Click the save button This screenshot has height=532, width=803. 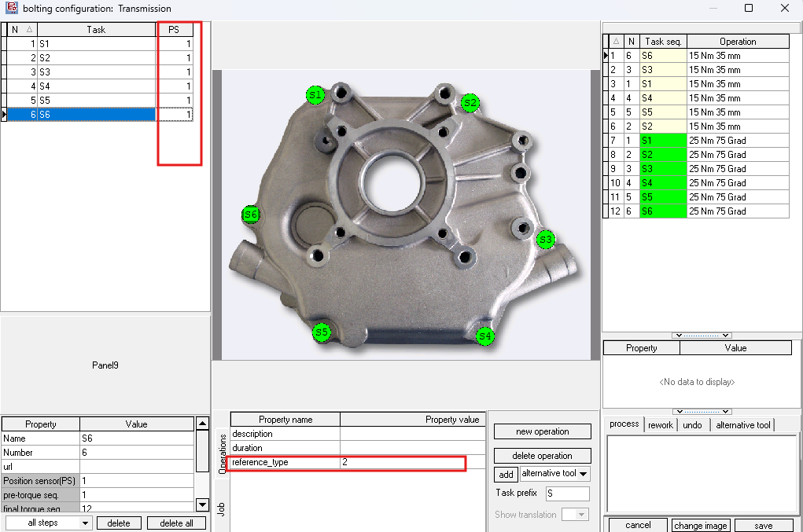[763, 525]
